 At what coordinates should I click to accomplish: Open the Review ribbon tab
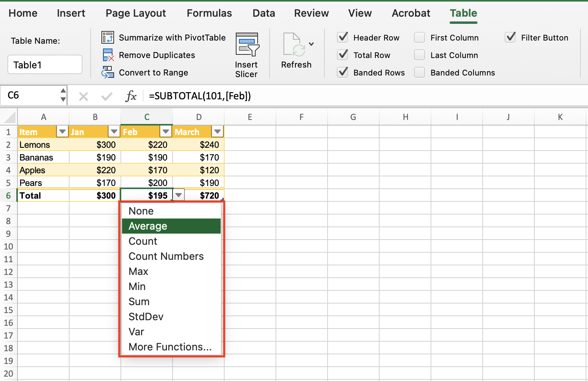click(311, 13)
